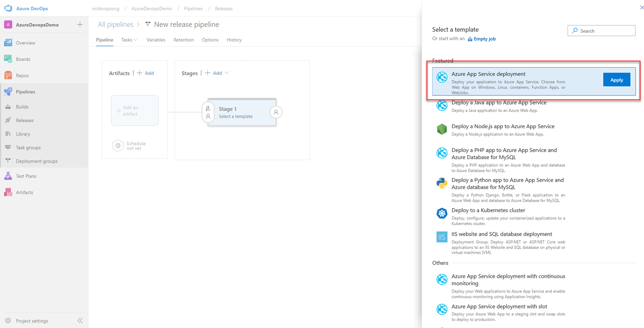
Task: Select the Stage 1 card
Action: pos(242,112)
